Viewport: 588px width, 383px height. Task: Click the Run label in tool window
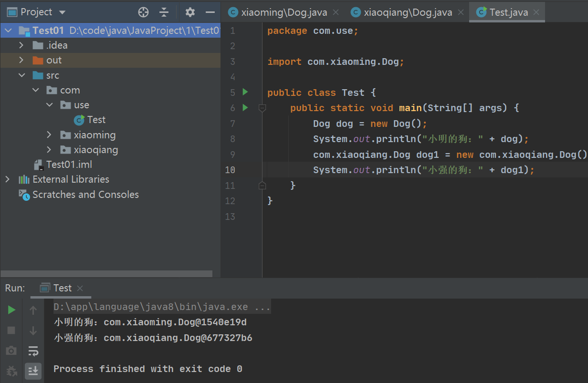point(15,288)
